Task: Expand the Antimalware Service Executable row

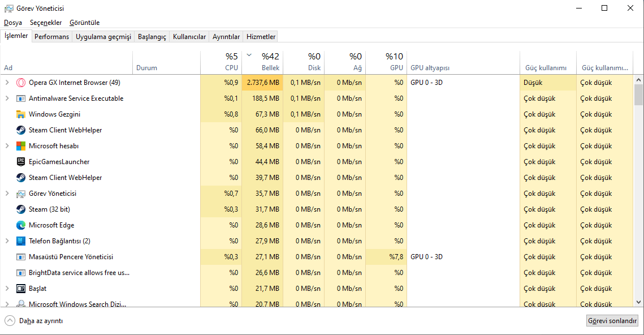Action: pyautogui.click(x=7, y=98)
